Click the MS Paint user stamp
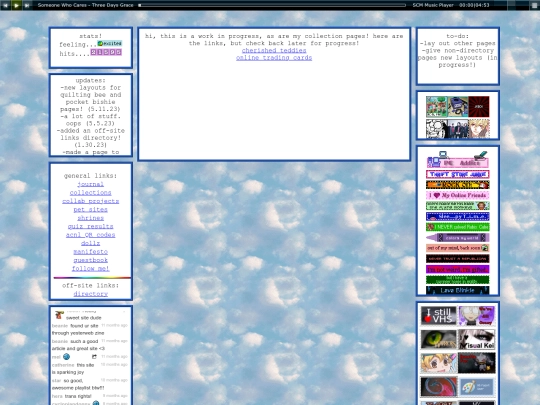540x405 pixels. point(477,386)
